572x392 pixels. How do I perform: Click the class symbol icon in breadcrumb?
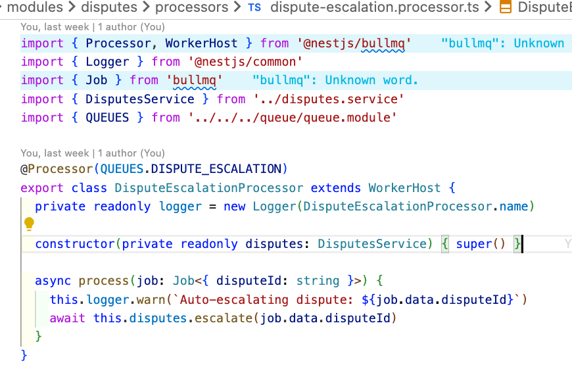(505, 7)
